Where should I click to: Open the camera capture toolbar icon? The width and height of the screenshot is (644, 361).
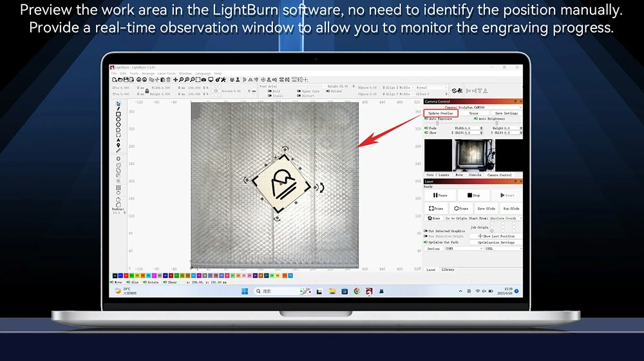point(204,80)
